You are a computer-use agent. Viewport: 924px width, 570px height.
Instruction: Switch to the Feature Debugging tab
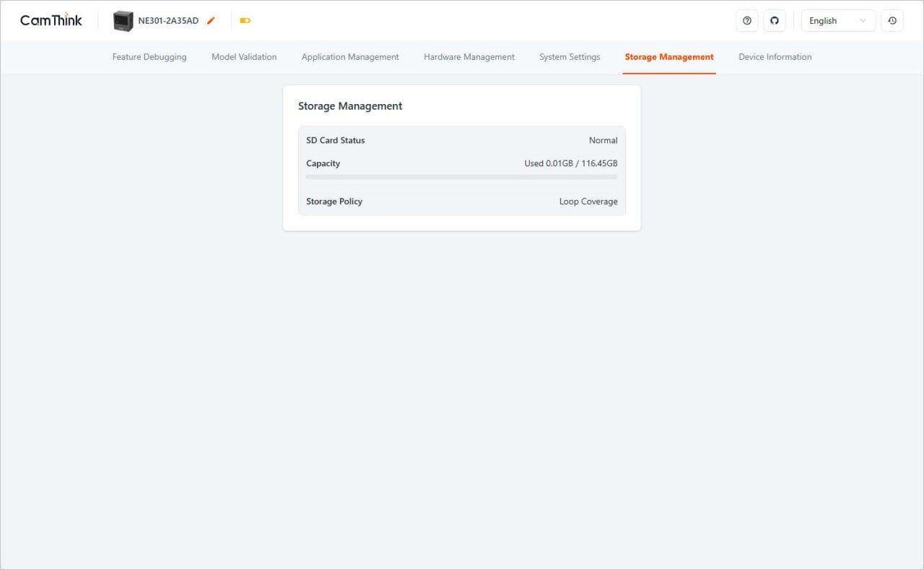(149, 57)
